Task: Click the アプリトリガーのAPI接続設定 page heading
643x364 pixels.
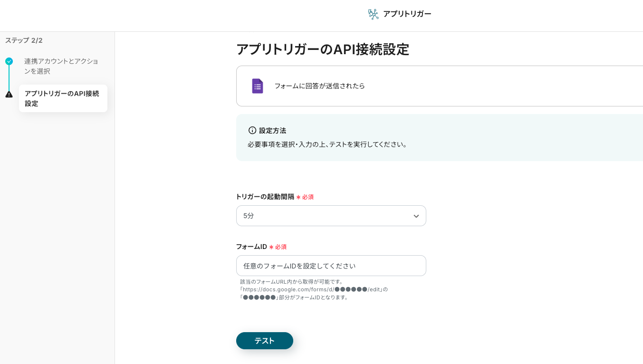Action: click(322, 49)
